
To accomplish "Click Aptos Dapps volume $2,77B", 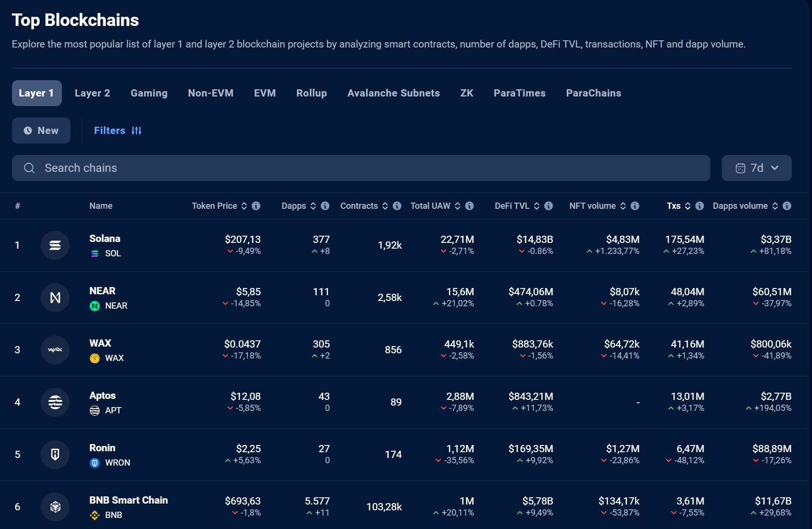I will click(776, 396).
